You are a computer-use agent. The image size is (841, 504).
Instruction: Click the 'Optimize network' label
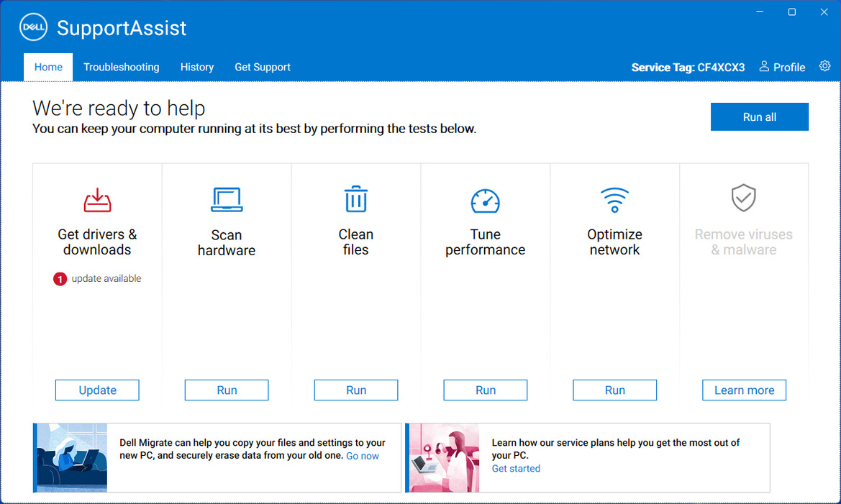pyautogui.click(x=614, y=242)
